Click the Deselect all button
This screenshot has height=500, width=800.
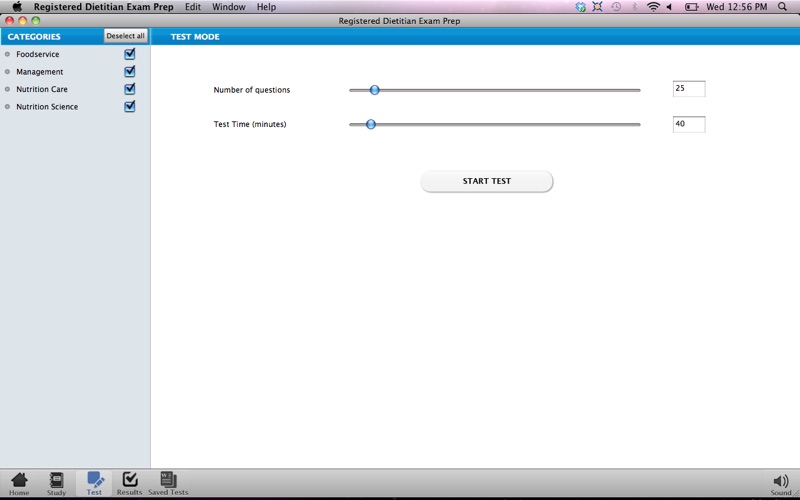(126, 36)
